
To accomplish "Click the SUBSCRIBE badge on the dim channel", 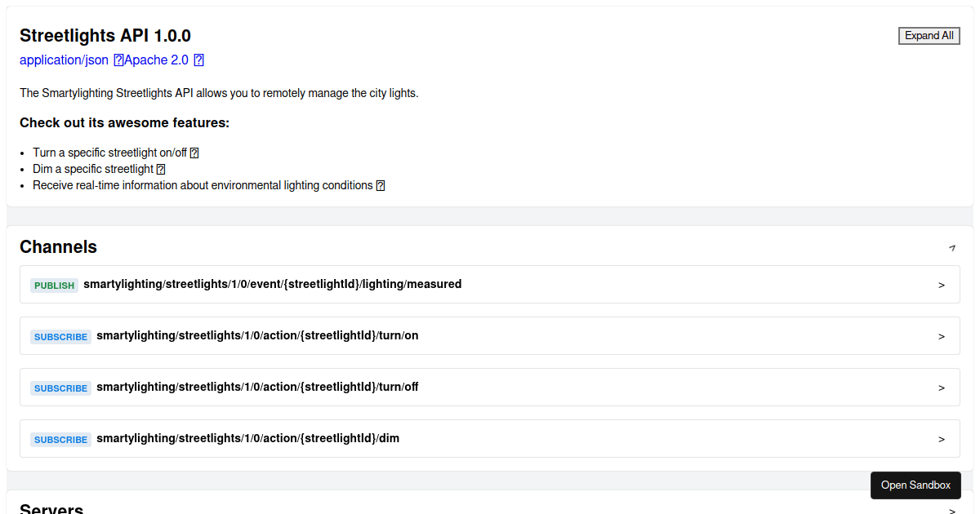I will (60, 439).
